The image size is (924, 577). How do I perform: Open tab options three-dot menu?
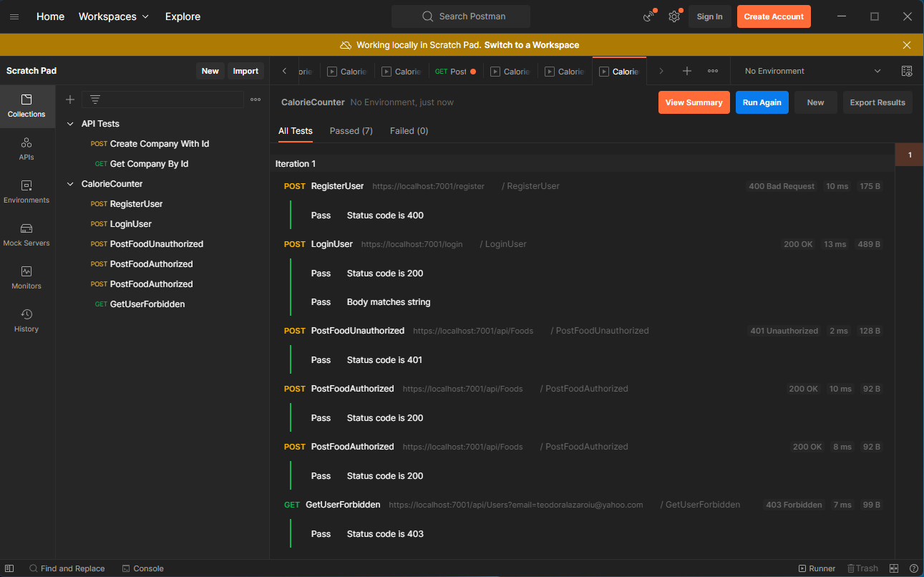[x=713, y=71]
